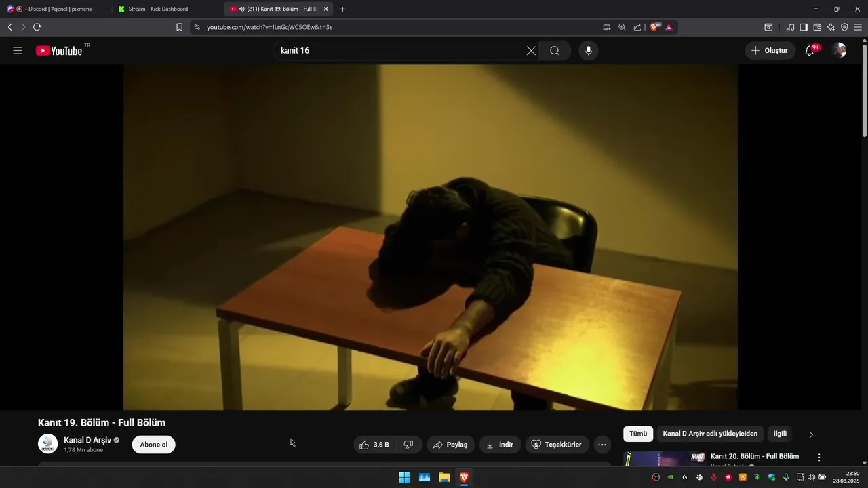Like the video with thumbs up
868x488 pixels.
374,445
